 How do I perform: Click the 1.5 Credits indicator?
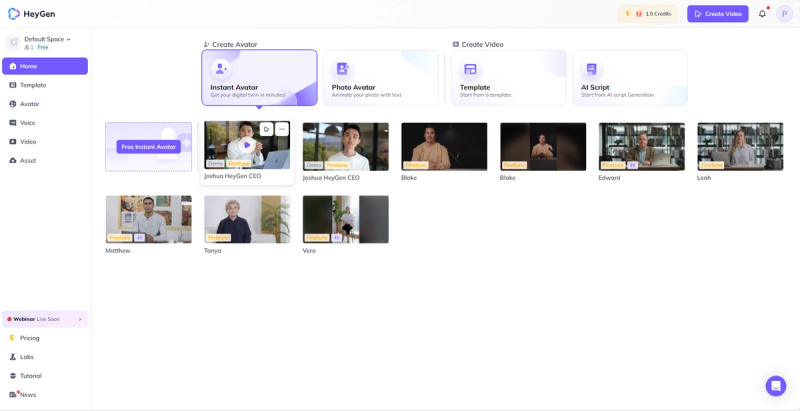[x=647, y=14]
